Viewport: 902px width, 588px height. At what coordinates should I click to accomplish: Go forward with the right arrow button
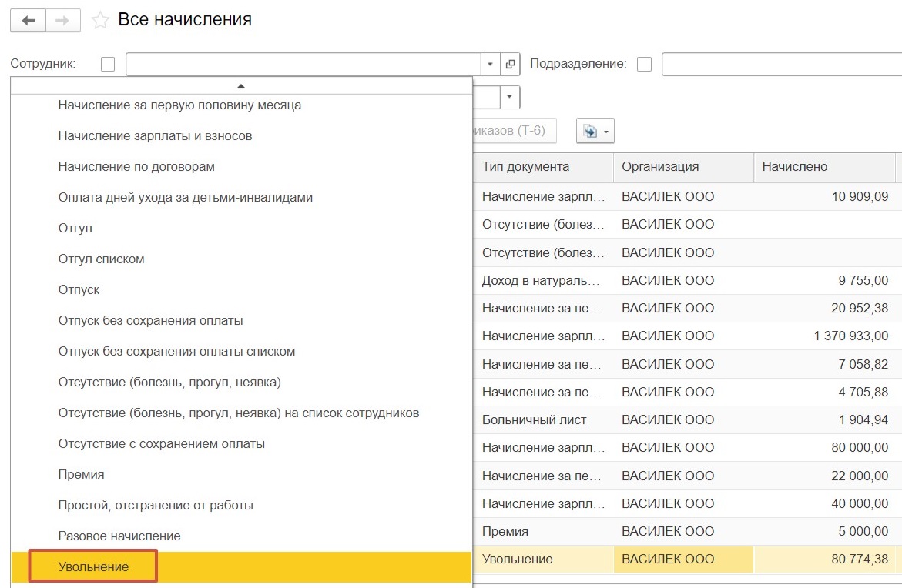[62, 21]
